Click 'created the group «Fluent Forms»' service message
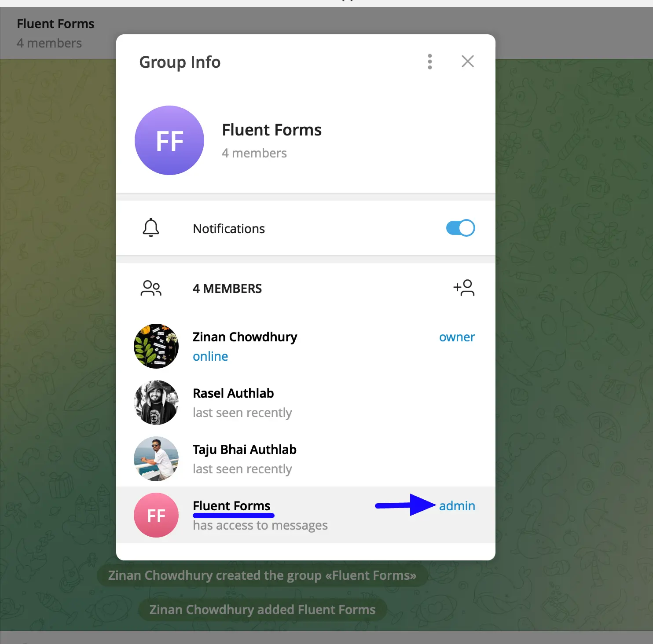Image resolution: width=653 pixels, height=644 pixels. tap(262, 575)
